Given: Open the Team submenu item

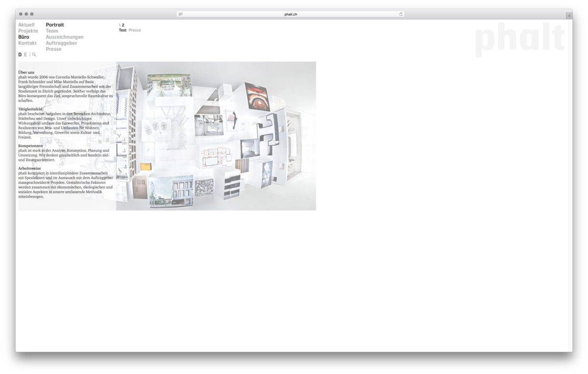Looking at the screenshot, I should [52, 31].
